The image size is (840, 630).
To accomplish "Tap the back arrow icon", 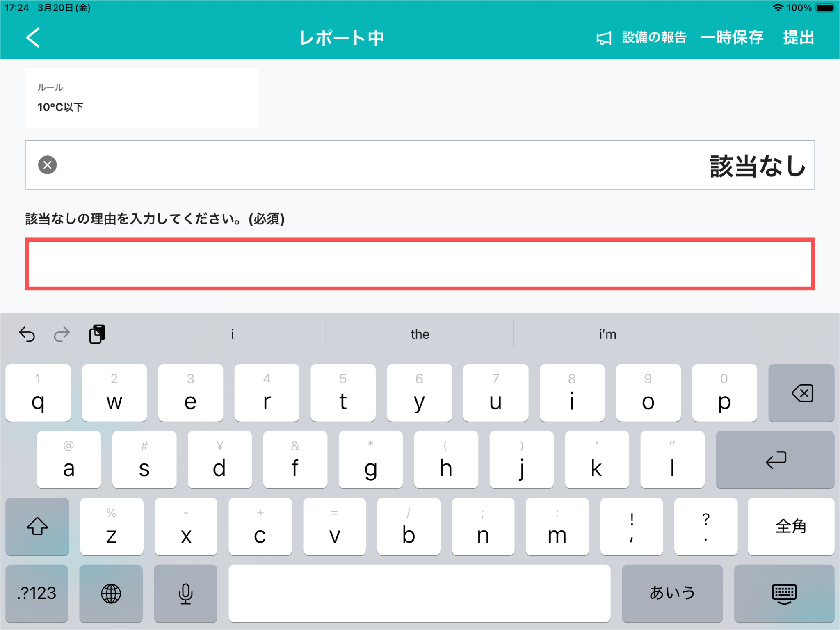I will pos(33,38).
